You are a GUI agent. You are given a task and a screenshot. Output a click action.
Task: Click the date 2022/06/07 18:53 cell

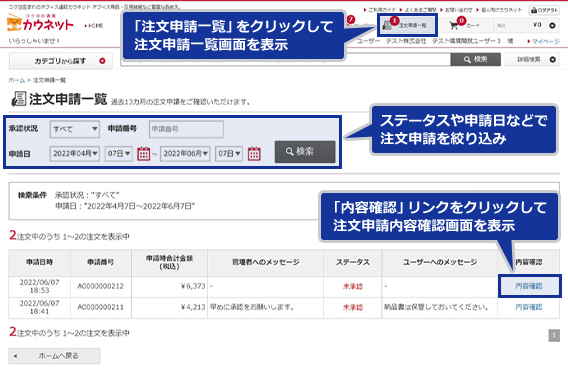pyautogui.click(x=39, y=286)
